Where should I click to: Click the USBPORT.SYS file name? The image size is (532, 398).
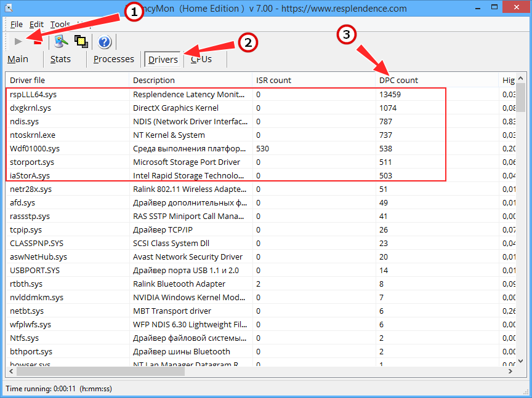(34, 271)
